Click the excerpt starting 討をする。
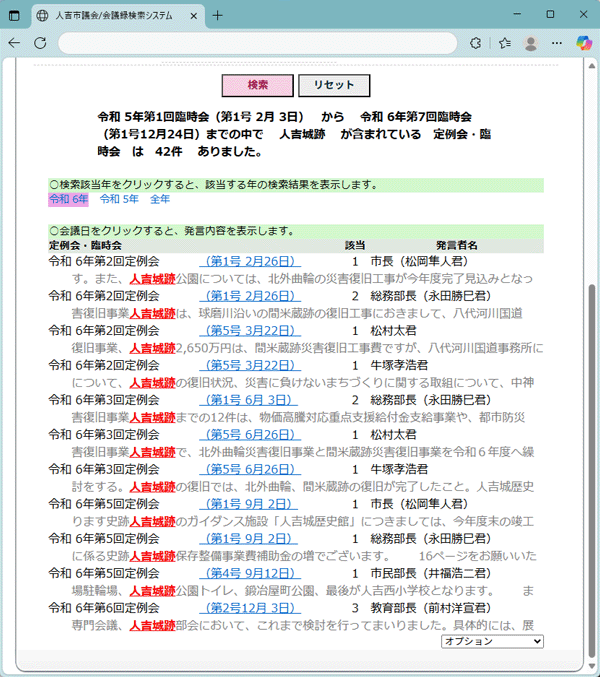This screenshot has width=600, height=677. [x=303, y=487]
